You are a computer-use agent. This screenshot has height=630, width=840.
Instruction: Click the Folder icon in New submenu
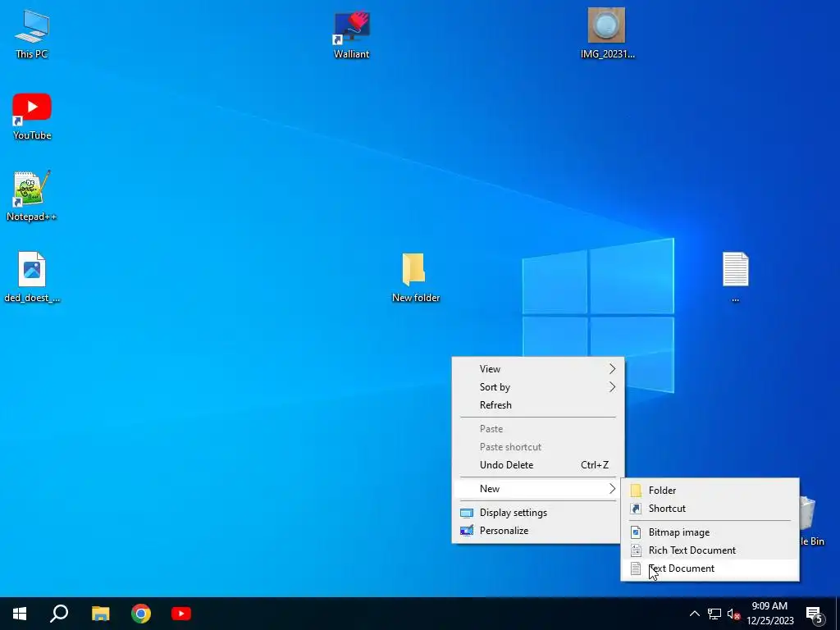pos(636,491)
